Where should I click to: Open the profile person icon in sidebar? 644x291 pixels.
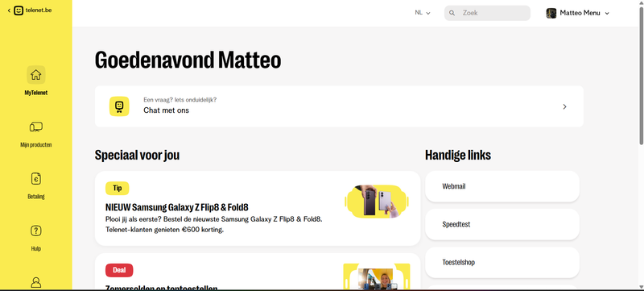(x=35, y=282)
